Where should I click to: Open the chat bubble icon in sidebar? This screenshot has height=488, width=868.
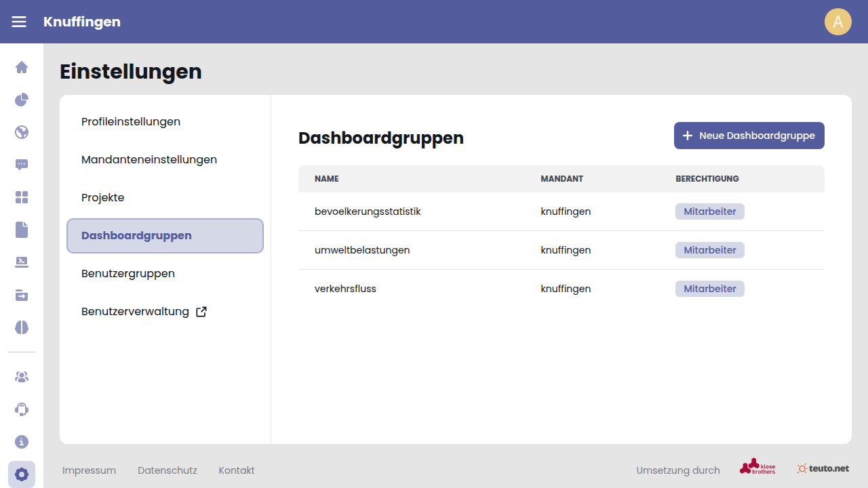[x=22, y=165]
